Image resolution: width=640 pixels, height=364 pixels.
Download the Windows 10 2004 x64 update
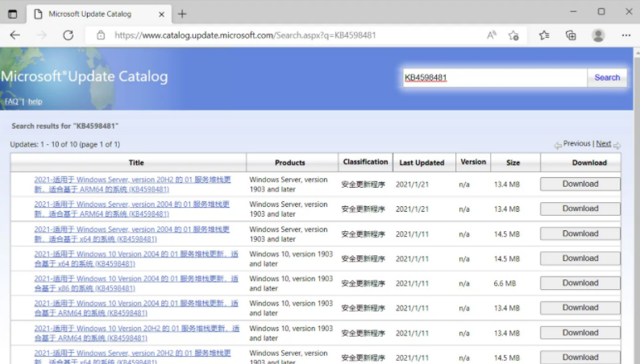click(580, 259)
